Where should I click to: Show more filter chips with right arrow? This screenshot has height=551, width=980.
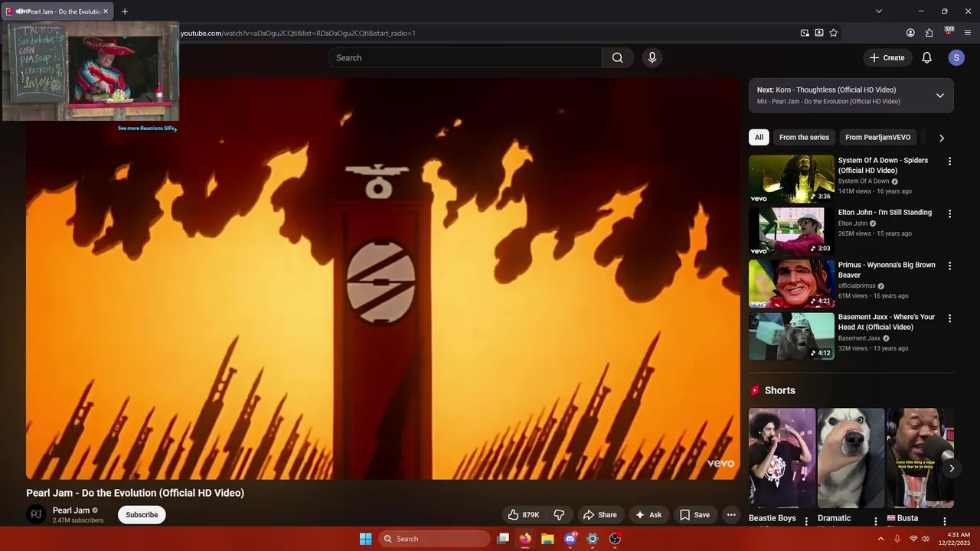942,138
